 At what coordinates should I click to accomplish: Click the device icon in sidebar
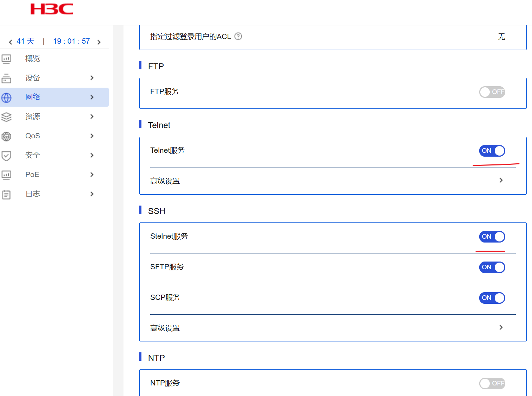6,78
